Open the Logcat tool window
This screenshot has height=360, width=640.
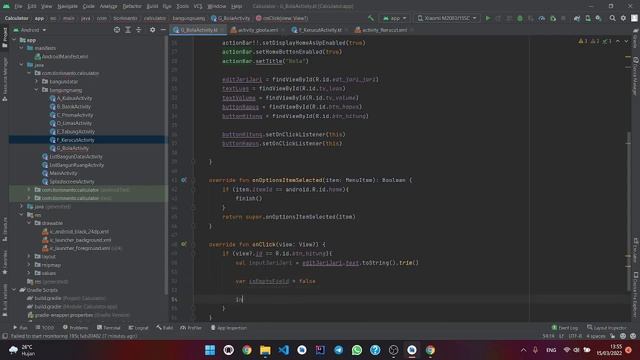click(x=138, y=328)
